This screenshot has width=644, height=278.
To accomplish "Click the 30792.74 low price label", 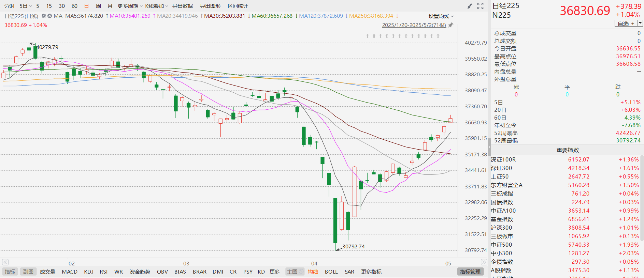I will point(354,246).
